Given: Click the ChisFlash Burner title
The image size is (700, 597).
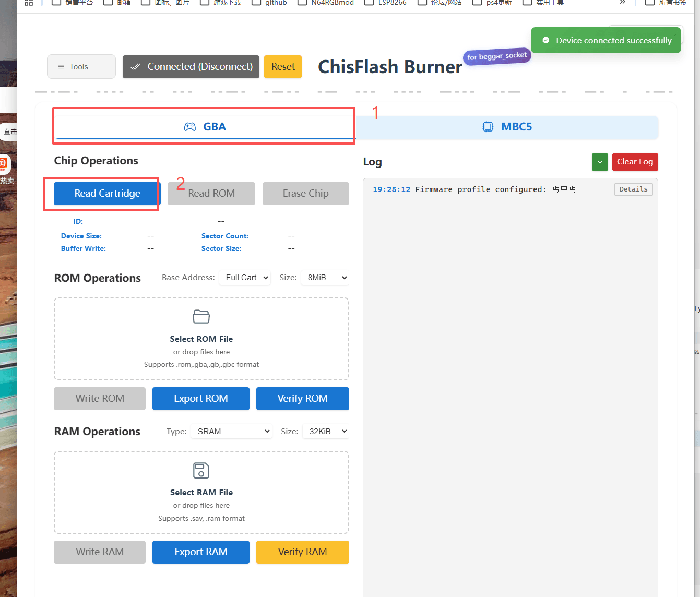Looking at the screenshot, I should tap(390, 67).
